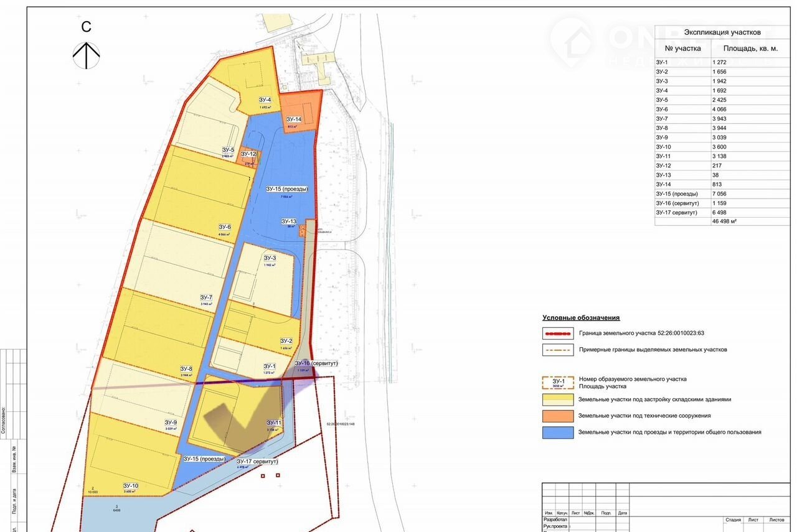The width and height of the screenshot is (797, 532).
Task: Click the ONREALT watermark house logo
Action: (570, 41)
